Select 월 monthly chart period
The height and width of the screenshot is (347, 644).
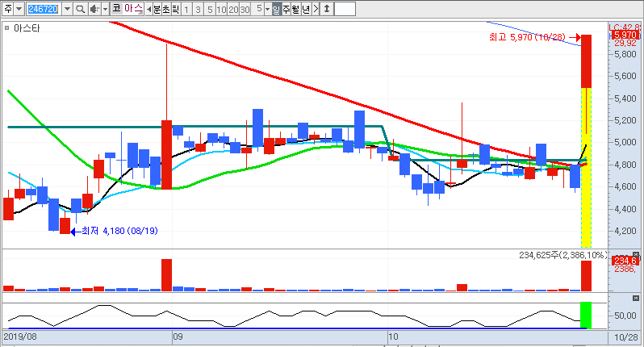coord(296,9)
